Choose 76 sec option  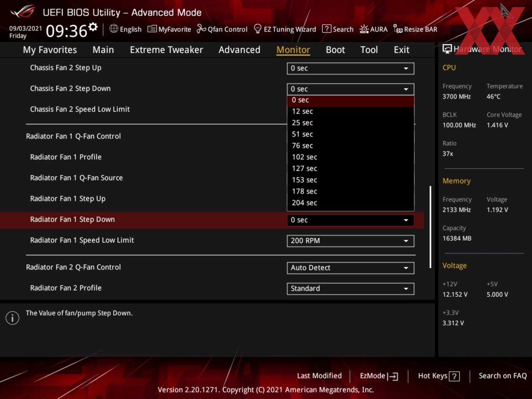click(x=350, y=146)
